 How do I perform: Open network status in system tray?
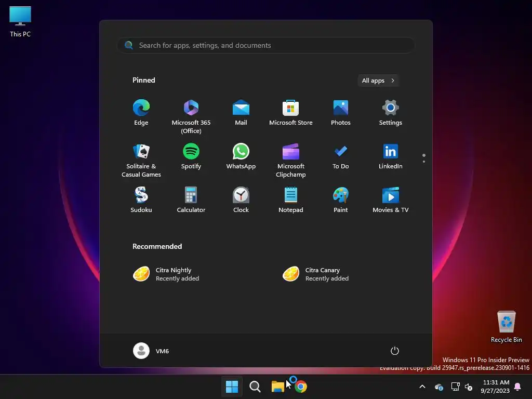click(455, 387)
